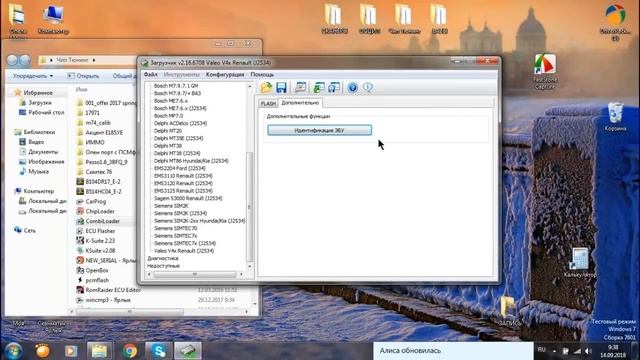This screenshot has width=640, height=360.
Task: Click Упорядочить dropdown in Explorer toolbar
Action: coord(33,76)
